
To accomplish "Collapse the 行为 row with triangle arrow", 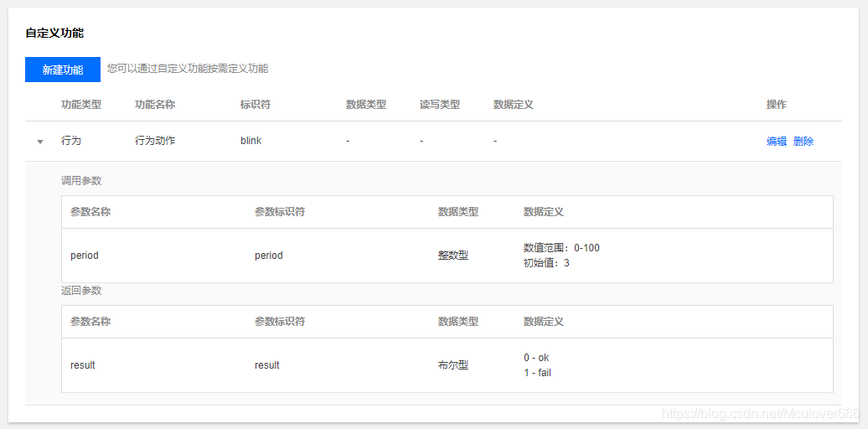I will (40, 142).
